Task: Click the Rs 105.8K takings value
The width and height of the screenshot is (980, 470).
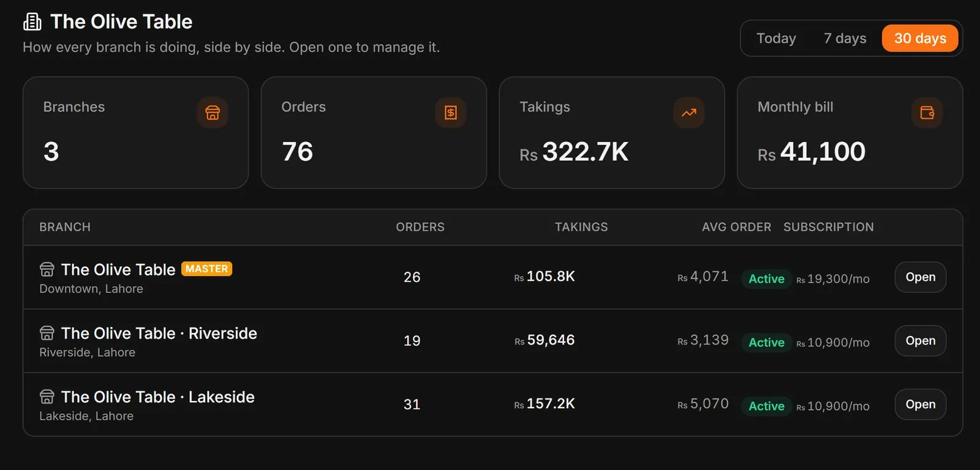Action: (545, 277)
